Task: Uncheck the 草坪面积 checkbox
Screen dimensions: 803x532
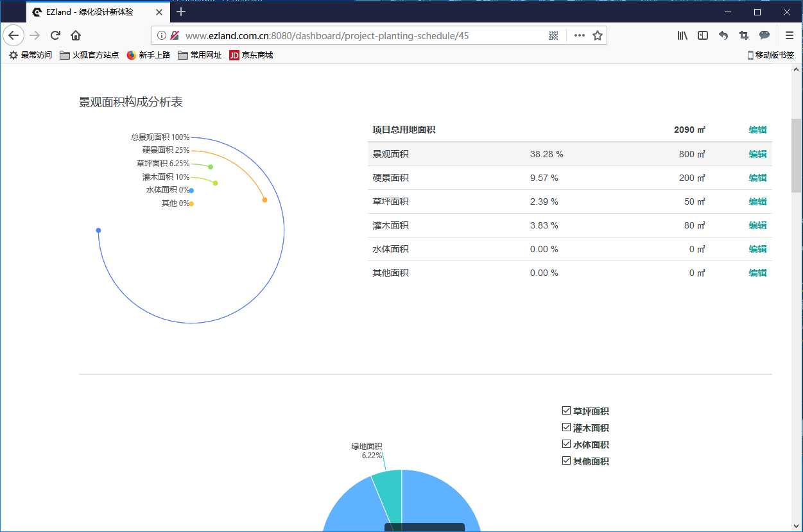Action: 566,411
